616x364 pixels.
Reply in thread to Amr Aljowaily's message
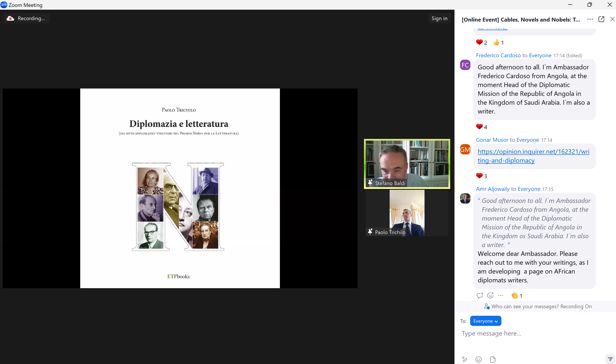pyautogui.click(x=480, y=296)
